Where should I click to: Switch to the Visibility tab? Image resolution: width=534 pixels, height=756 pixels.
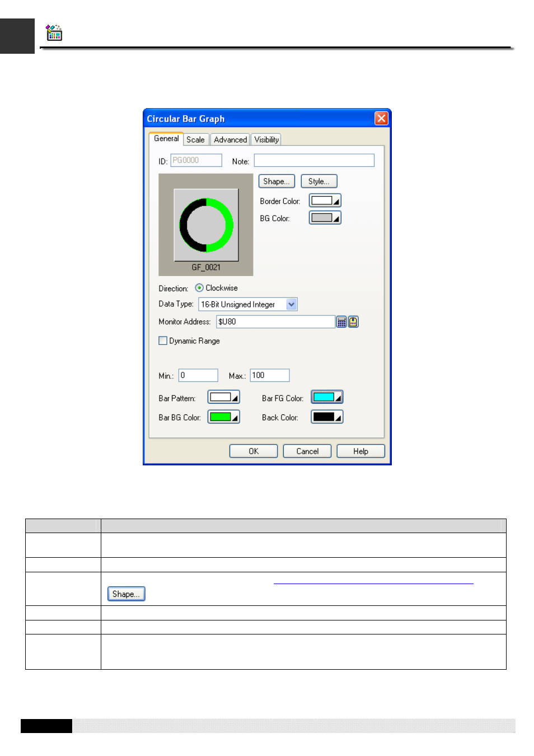click(266, 140)
